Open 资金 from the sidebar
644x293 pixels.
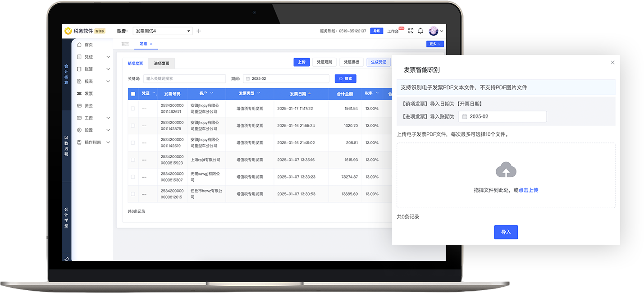click(x=88, y=105)
